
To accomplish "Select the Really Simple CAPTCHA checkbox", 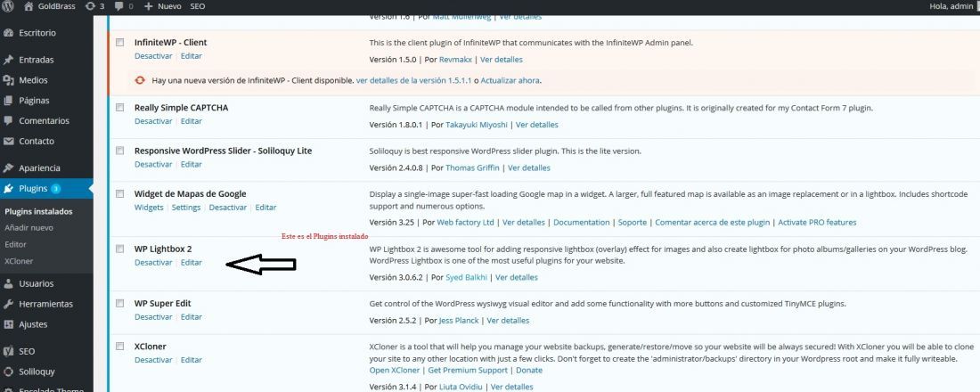I will click(x=120, y=108).
